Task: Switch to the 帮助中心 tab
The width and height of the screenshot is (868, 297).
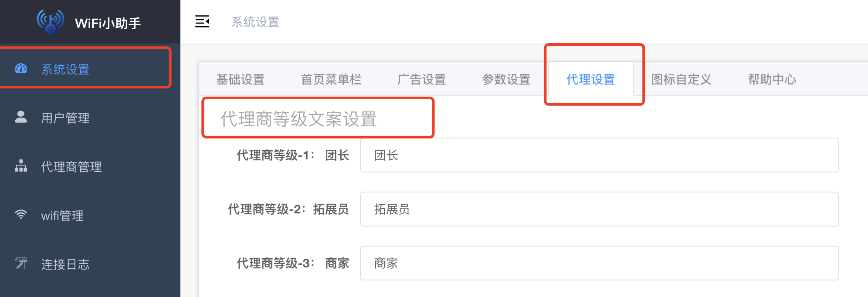Action: tap(772, 79)
